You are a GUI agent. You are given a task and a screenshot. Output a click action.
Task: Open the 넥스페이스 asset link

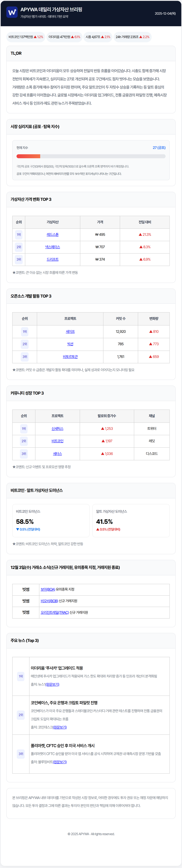[x=53, y=247]
